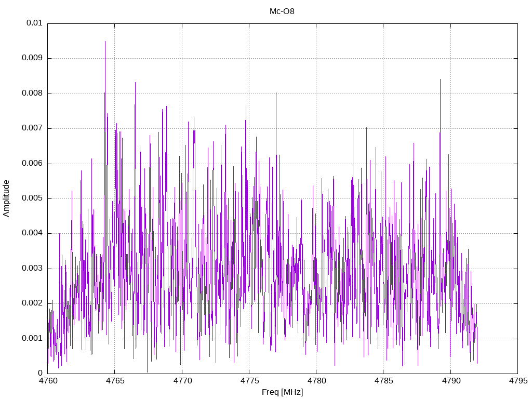Click the 4770 x-axis tick label
The height and width of the screenshot is (399, 532).
click(182, 381)
